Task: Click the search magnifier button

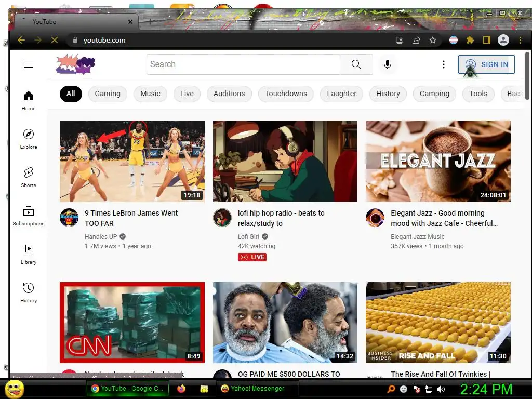Action: click(356, 64)
